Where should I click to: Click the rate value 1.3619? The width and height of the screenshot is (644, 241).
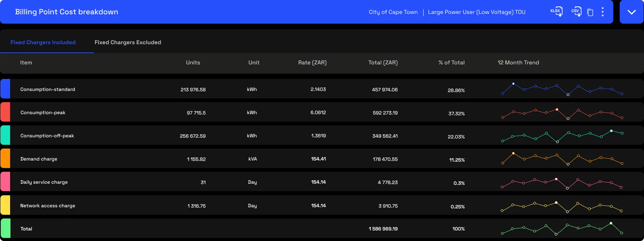tap(318, 136)
